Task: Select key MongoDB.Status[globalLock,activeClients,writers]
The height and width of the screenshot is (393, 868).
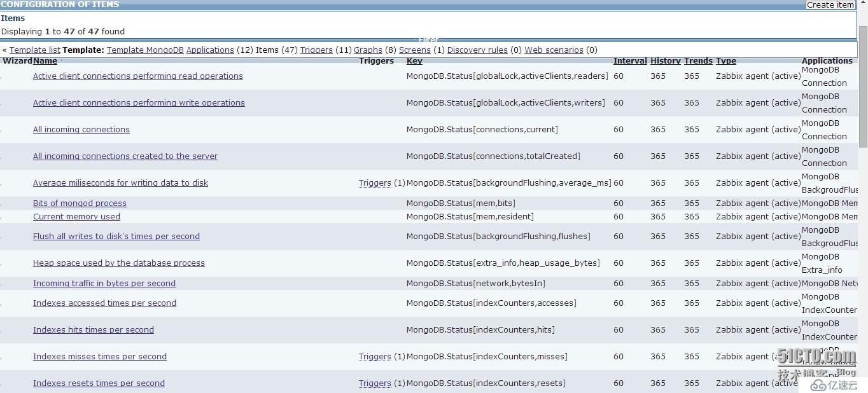Action: (506, 102)
